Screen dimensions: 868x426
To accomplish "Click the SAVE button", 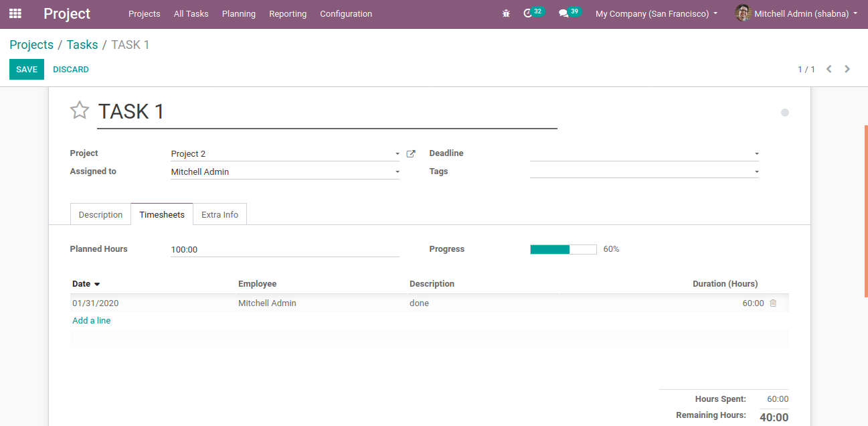I will (x=27, y=70).
